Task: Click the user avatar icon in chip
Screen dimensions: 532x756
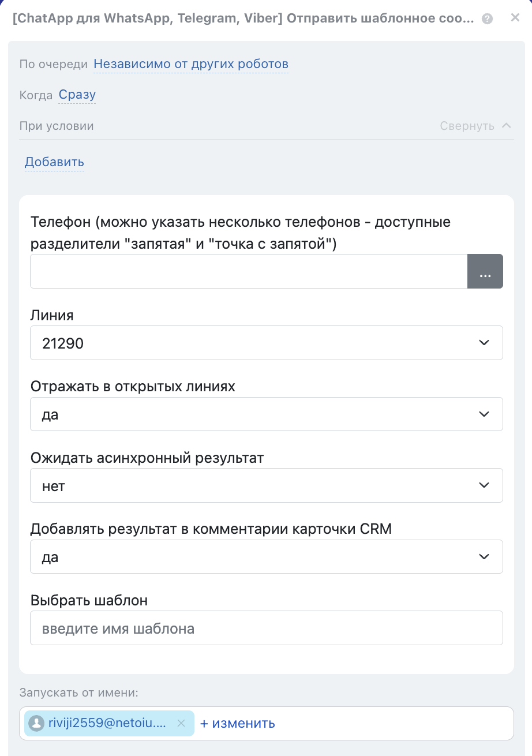Action: coord(37,723)
